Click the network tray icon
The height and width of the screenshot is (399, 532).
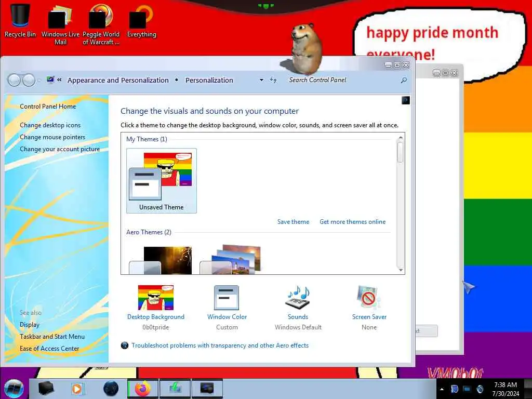point(467,389)
